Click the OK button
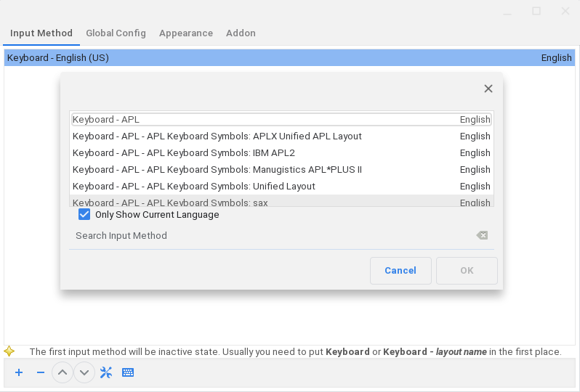Screen dimensions: 580x392 pyautogui.click(x=467, y=271)
